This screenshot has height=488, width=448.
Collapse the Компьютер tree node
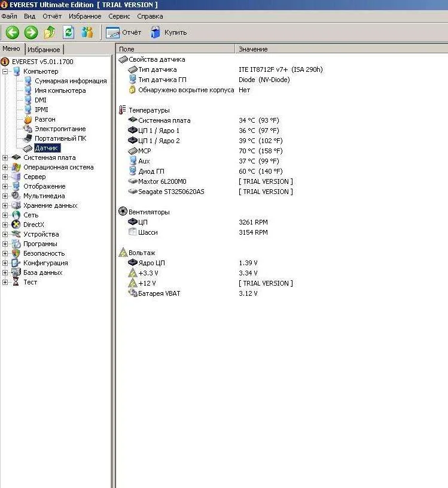click(x=5, y=71)
